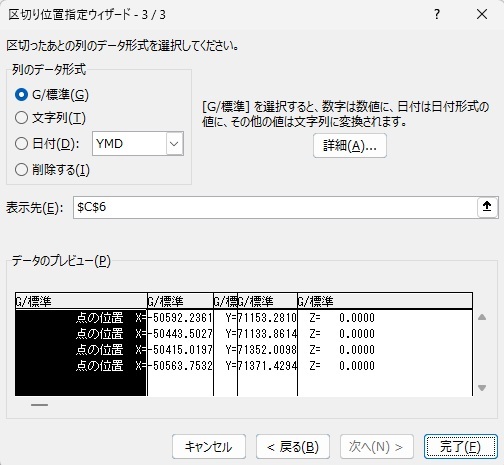
Task: Click preview value 71153.2810
Action: (x=267, y=318)
